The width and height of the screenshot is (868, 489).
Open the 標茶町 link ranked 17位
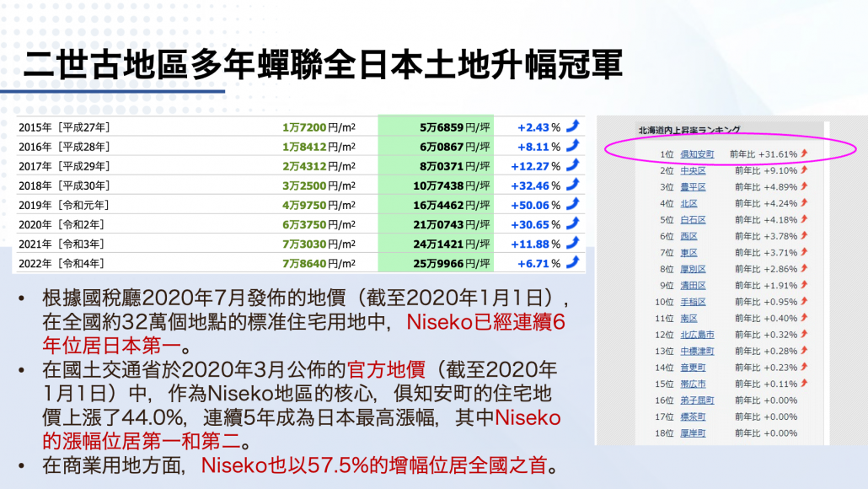pos(693,416)
